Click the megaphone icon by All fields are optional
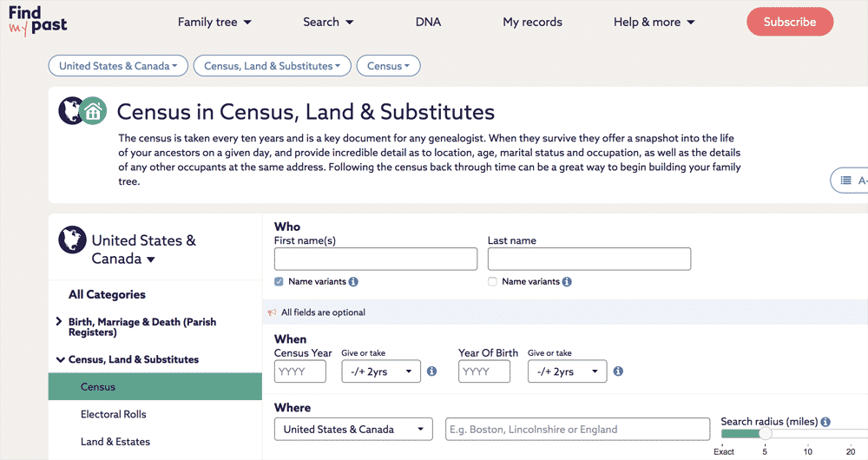The height and width of the screenshot is (460, 868). [272, 312]
